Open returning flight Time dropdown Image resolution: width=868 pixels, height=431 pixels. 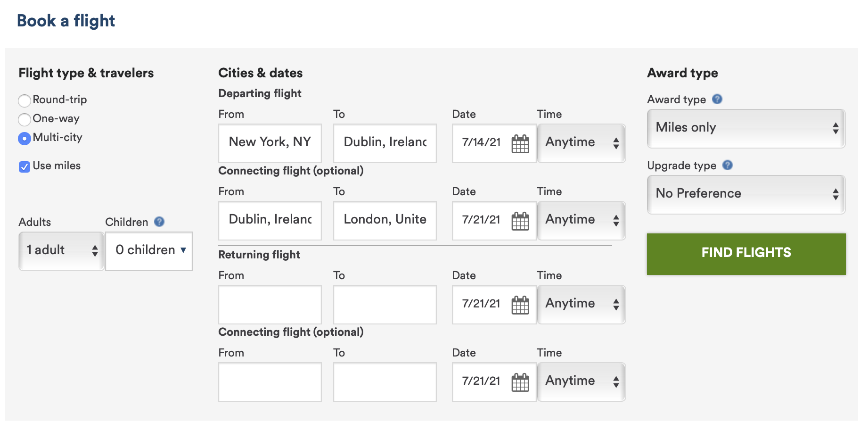tap(581, 305)
